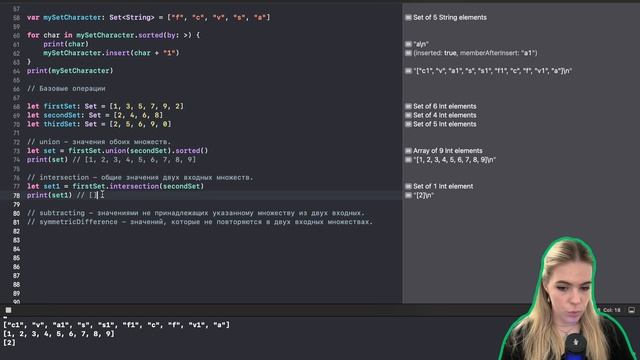This screenshot has width=640, height=360.
Task: Click the '// union' comment line
Action: point(99,142)
